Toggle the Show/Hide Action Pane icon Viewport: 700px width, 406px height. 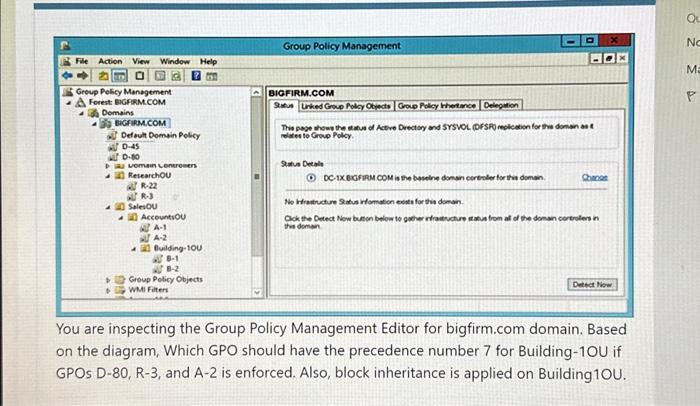(x=212, y=76)
